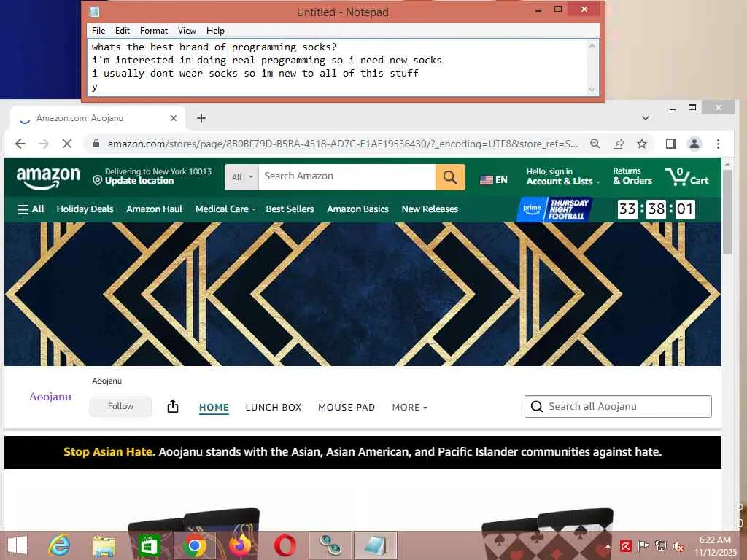Go to Amazon home via logo
747x560 pixels.
(48, 178)
